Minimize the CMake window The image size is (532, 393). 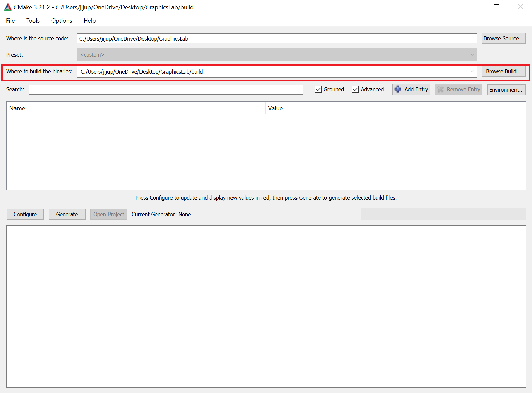473,7
